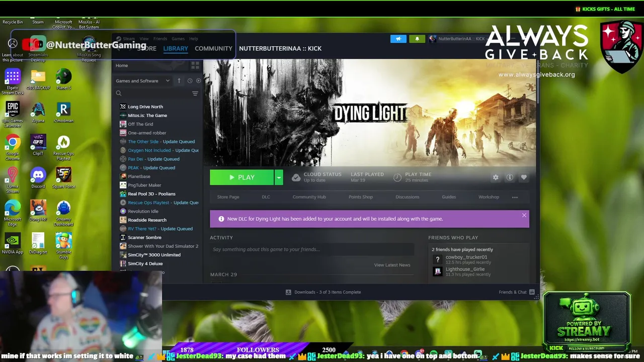
Task: Open the OBS BACKUP folder on desktop
Action: pyautogui.click(x=38, y=80)
